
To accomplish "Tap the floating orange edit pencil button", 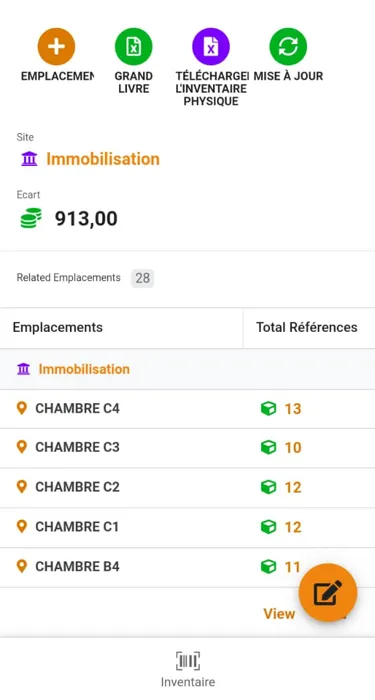I will click(x=328, y=592).
